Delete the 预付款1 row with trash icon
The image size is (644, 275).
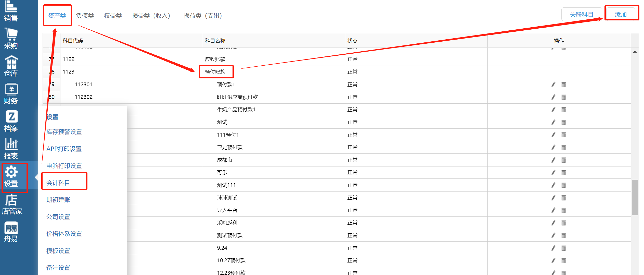(x=564, y=85)
